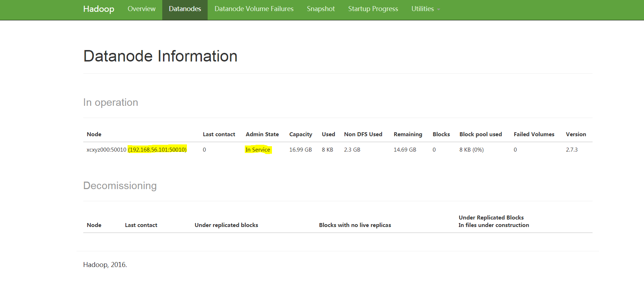Click the 8 KB used value
This screenshot has width=644, height=301.
click(x=327, y=150)
